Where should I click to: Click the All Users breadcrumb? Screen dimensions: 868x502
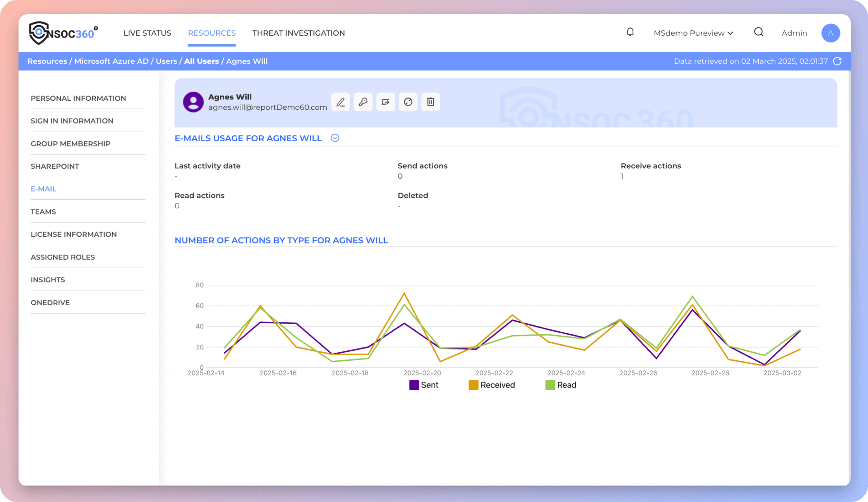(201, 61)
